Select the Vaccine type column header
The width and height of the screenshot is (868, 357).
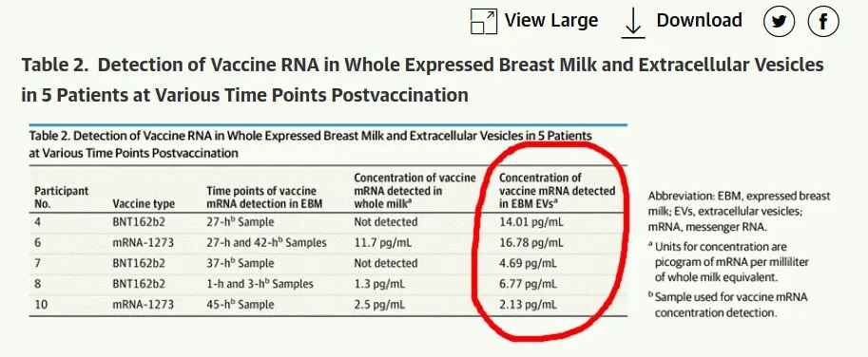[x=144, y=203]
